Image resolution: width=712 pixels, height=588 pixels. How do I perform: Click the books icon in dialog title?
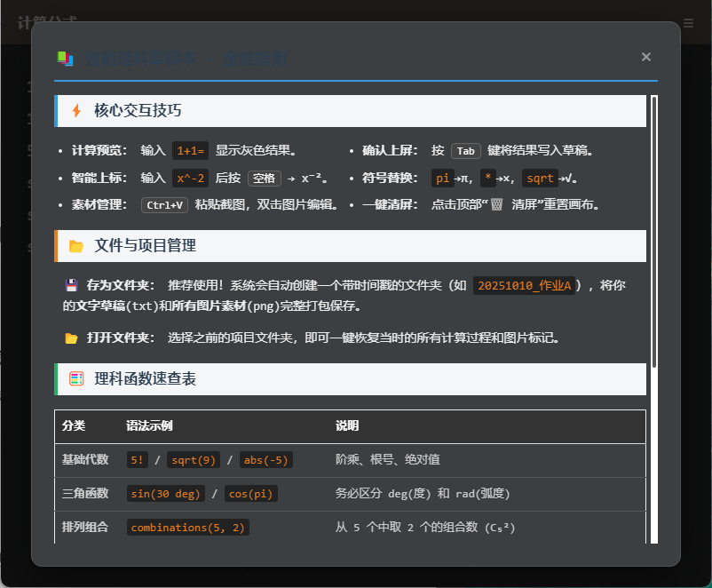coord(66,59)
